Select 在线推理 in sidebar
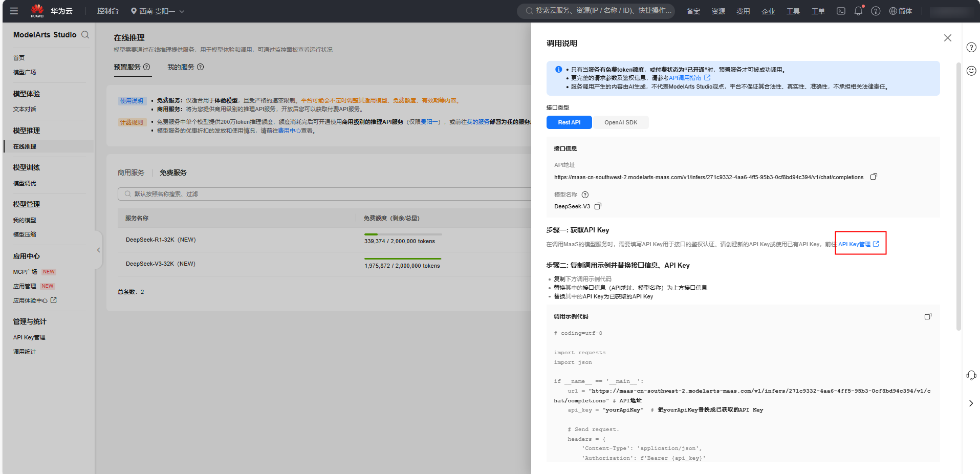Image resolution: width=980 pixels, height=474 pixels. (25, 146)
